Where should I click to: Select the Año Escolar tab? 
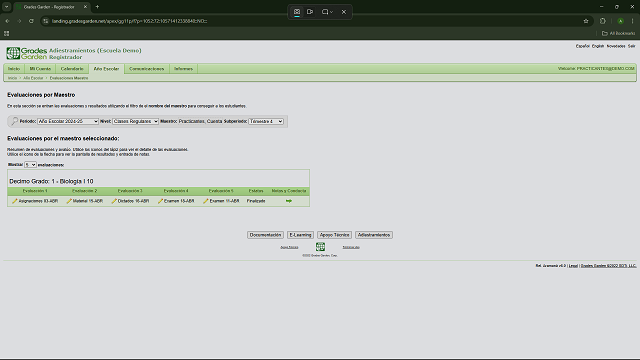click(106, 69)
